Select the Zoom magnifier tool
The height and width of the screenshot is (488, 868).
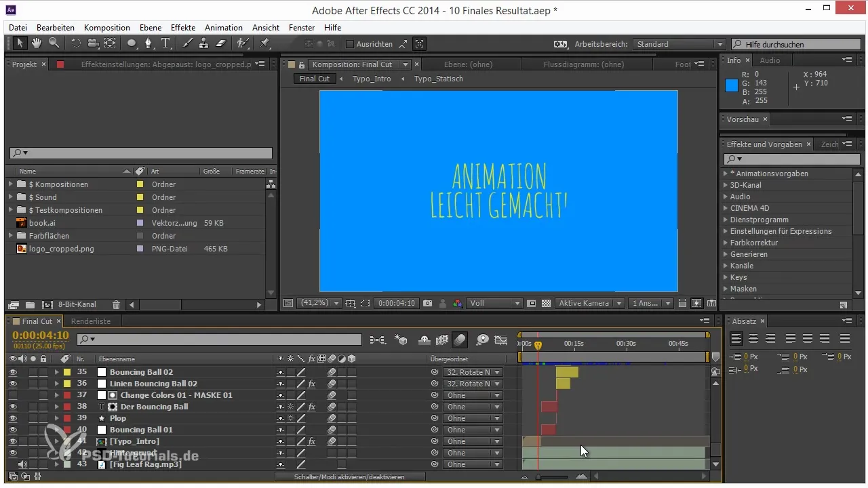(54, 43)
